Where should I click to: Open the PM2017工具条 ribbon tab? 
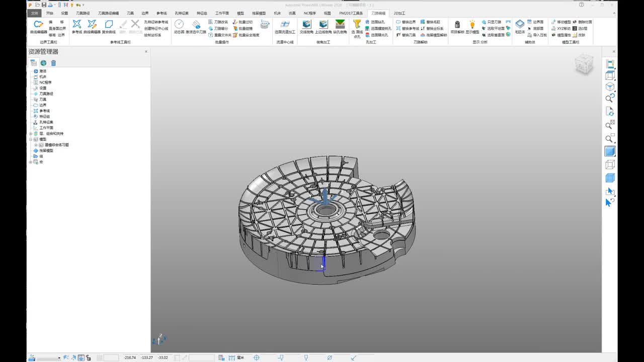click(351, 13)
